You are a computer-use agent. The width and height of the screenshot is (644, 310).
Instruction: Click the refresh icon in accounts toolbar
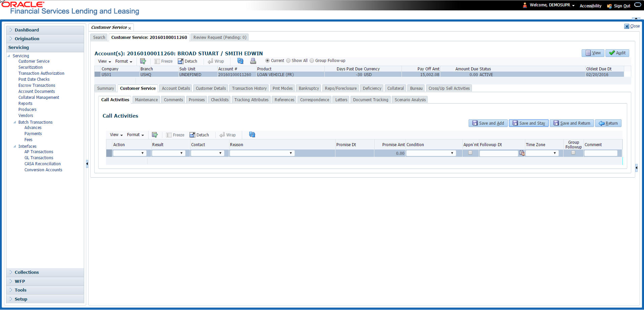pos(240,61)
